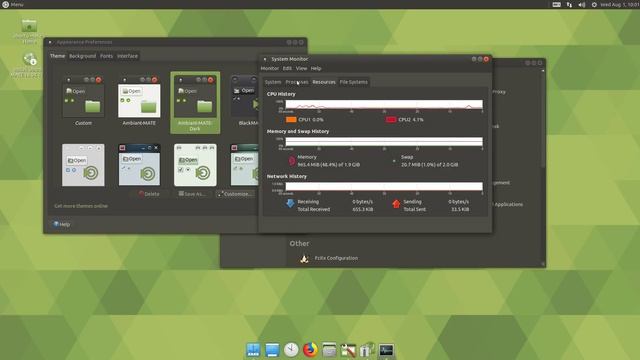Select the BlackMATE theme thumbnail

(x=245, y=100)
